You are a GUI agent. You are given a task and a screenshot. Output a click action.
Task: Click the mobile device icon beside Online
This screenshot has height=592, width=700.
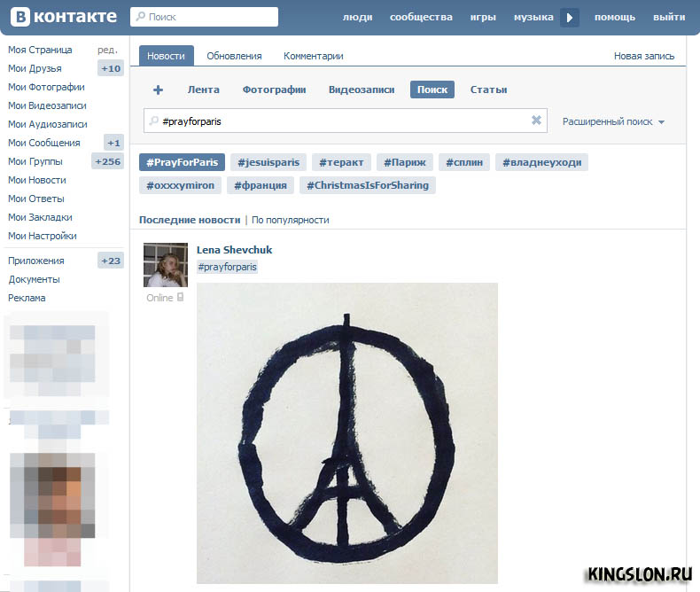click(x=181, y=297)
